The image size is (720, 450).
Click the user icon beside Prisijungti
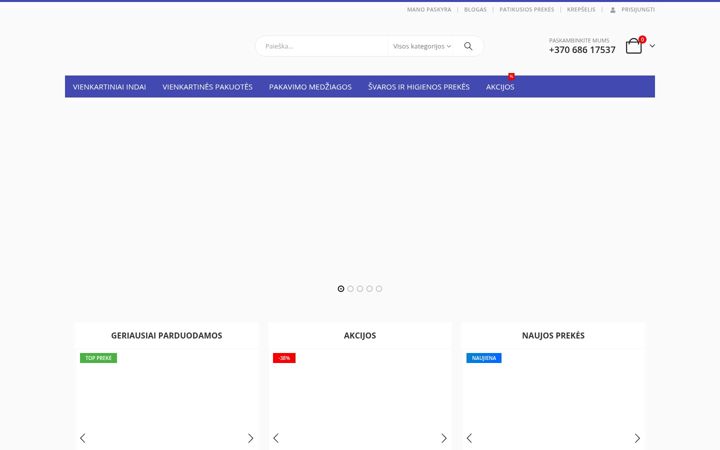(613, 10)
